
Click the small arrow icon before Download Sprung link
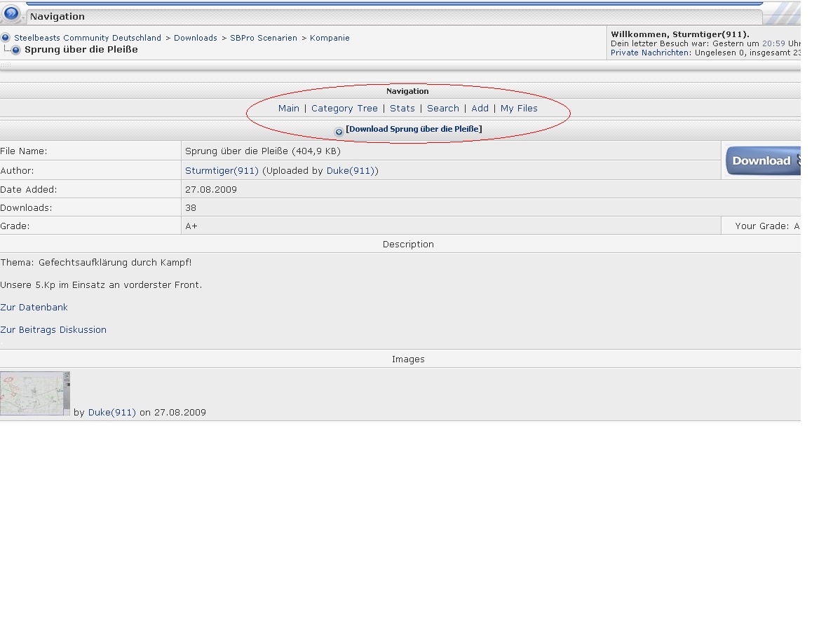339,131
